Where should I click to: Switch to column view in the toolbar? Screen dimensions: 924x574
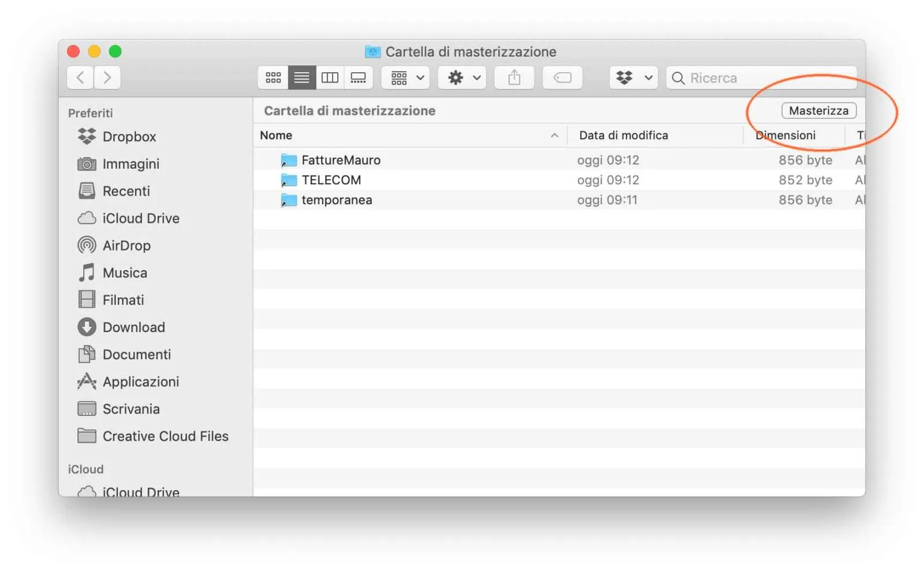(x=330, y=77)
